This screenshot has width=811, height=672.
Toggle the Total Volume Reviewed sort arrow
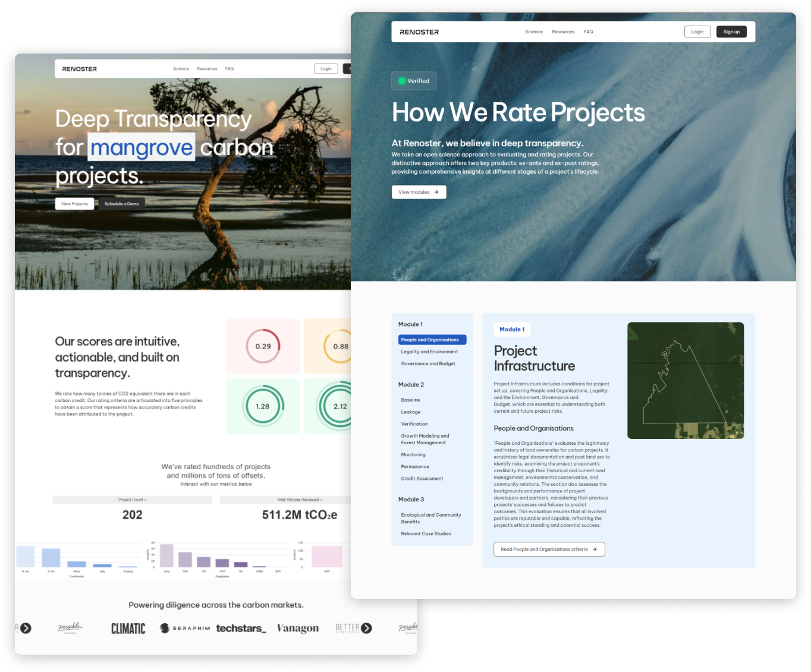(321, 500)
